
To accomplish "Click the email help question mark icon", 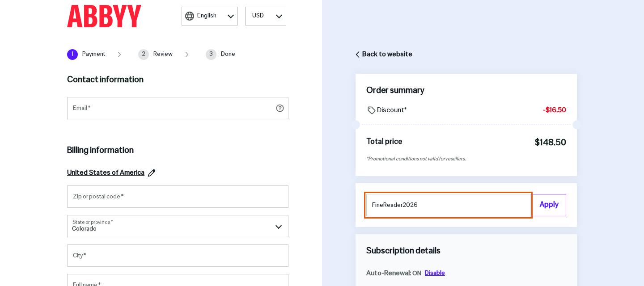I will (x=280, y=108).
